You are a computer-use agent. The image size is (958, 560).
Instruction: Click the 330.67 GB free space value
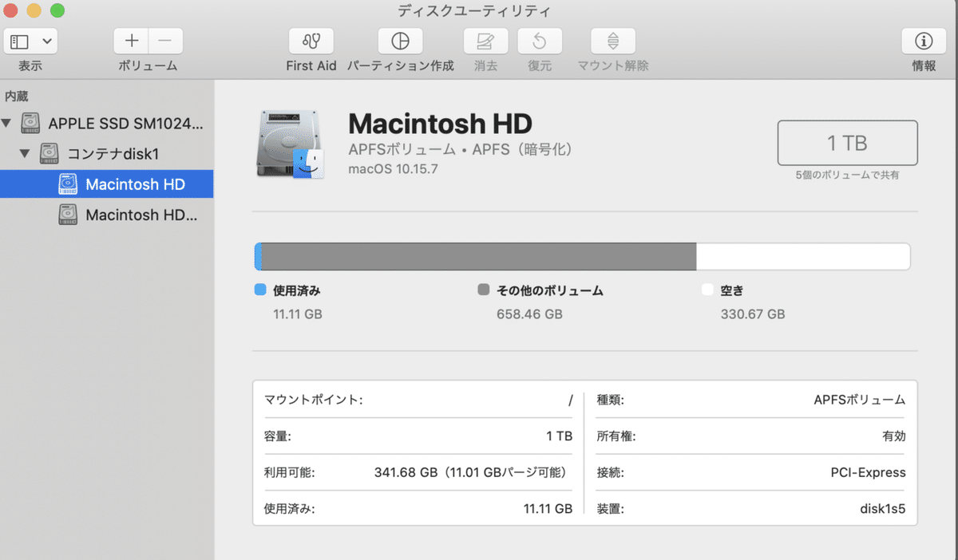pos(753,314)
